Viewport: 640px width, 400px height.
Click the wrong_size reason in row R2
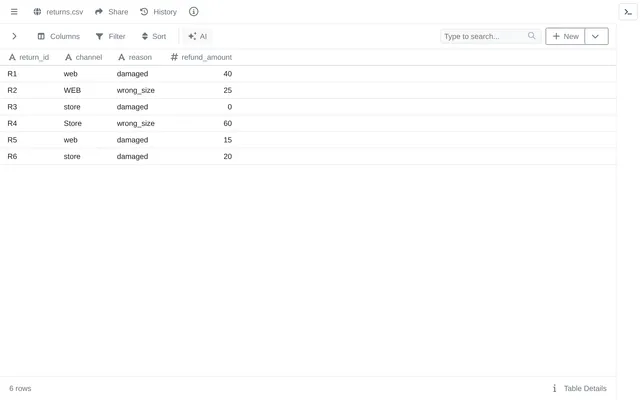(x=136, y=90)
